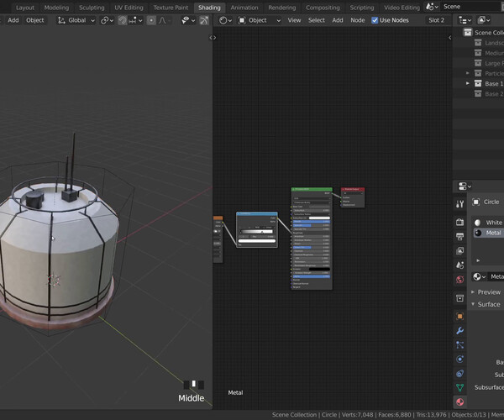Viewport: 504px width, 420px height.
Task: Select the Metal material slot
Action: [x=489, y=233]
